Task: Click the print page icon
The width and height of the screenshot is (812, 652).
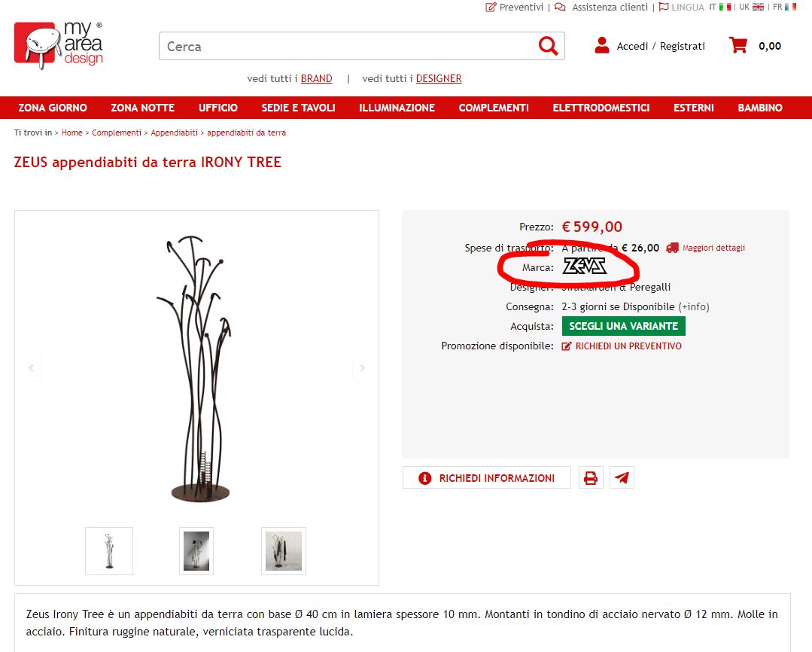Action: 591,478
